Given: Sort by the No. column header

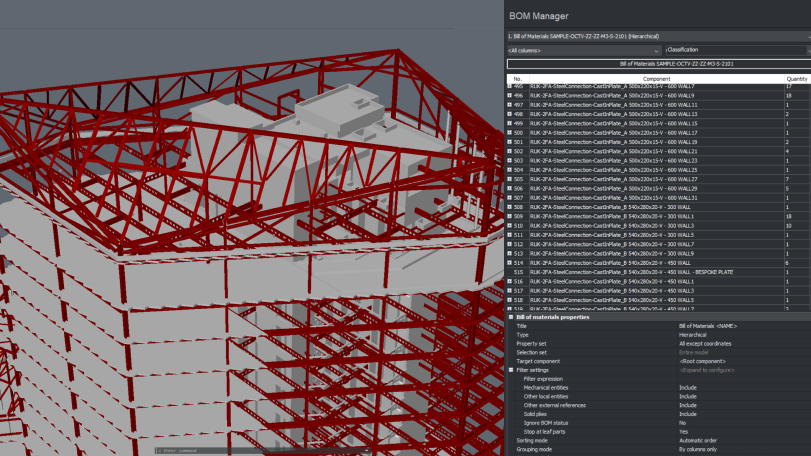Looking at the screenshot, I should tap(518, 79).
